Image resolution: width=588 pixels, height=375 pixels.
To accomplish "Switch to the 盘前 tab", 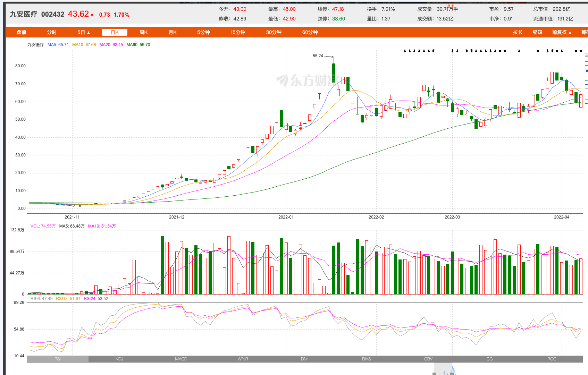I will click(22, 32).
